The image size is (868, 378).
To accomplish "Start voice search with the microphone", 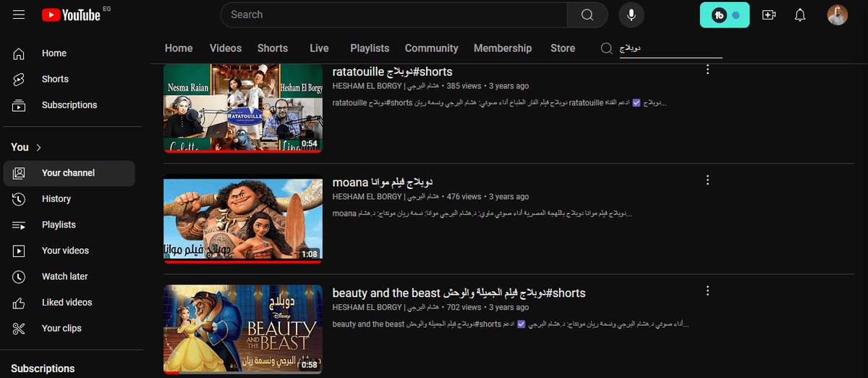I will [x=631, y=15].
